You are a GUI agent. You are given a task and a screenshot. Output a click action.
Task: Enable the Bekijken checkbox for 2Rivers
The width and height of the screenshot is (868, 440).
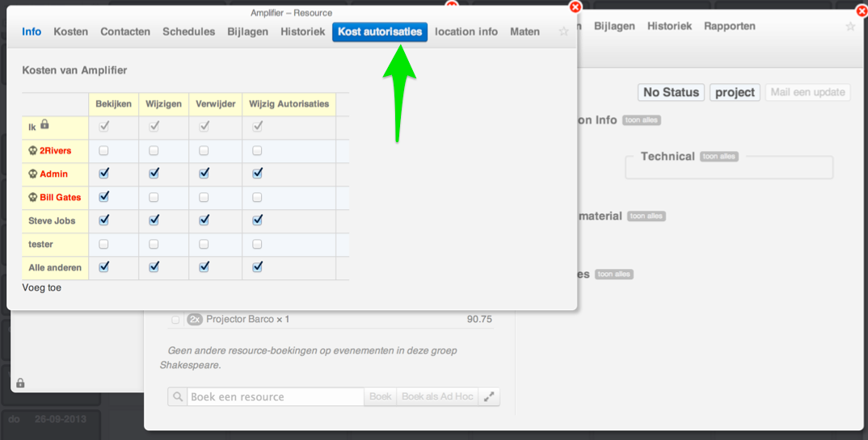click(x=103, y=151)
